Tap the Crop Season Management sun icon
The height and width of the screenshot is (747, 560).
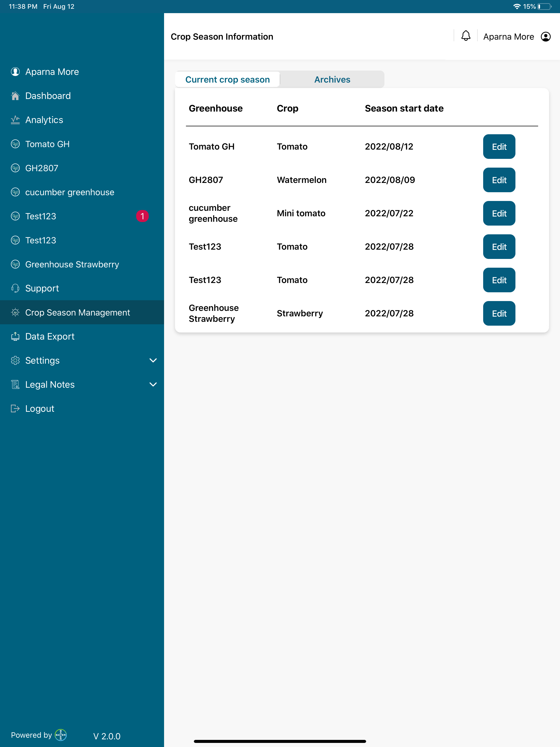[x=15, y=312]
